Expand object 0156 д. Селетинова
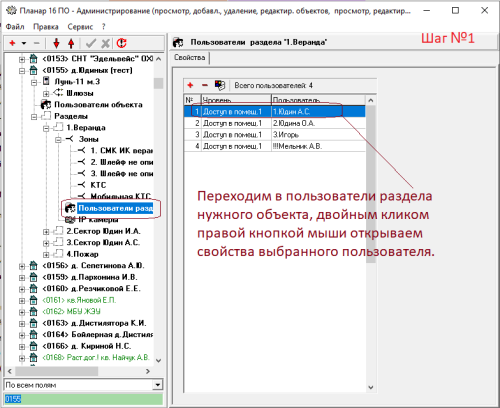Viewport: 500px width, 408px height. (x=22, y=266)
